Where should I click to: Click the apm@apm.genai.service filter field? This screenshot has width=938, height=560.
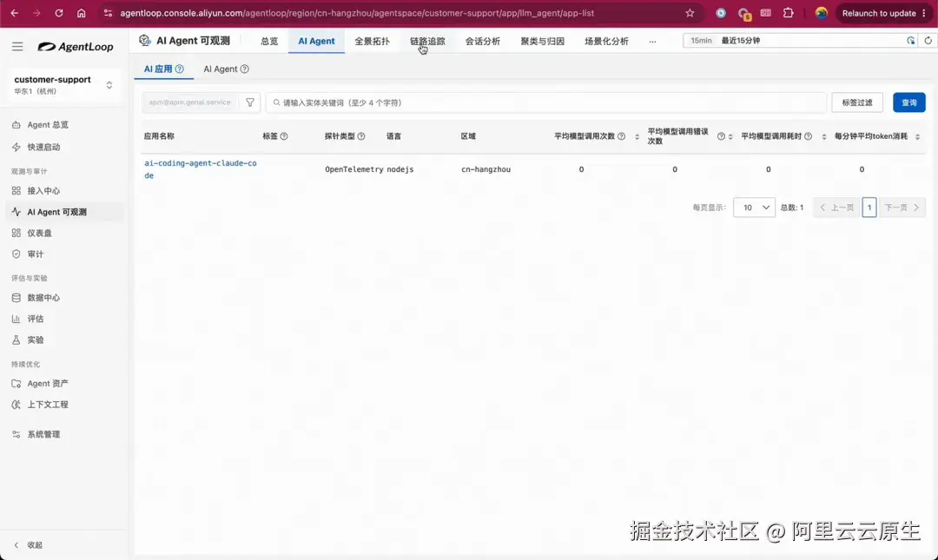pyautogui.click(x=189, y=102)
